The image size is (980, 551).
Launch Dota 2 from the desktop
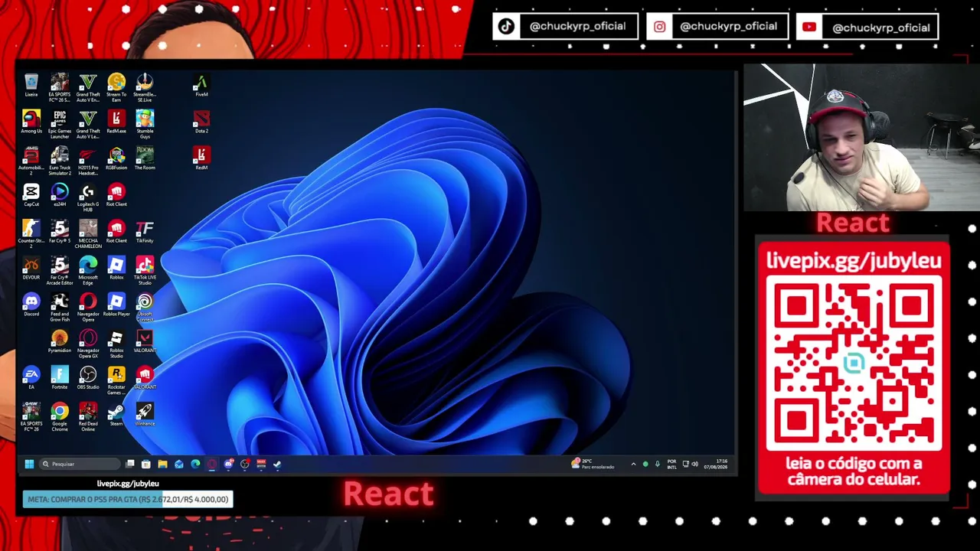tap(201, 122)
